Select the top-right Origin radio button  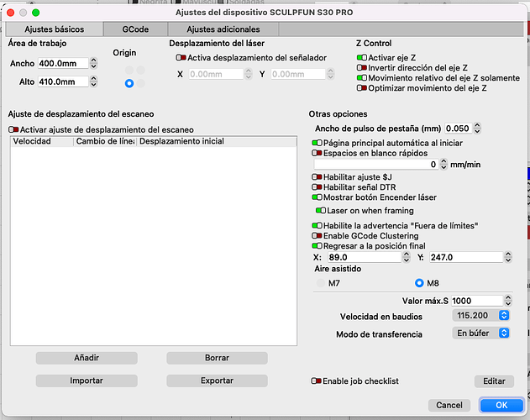coord(141,71)
